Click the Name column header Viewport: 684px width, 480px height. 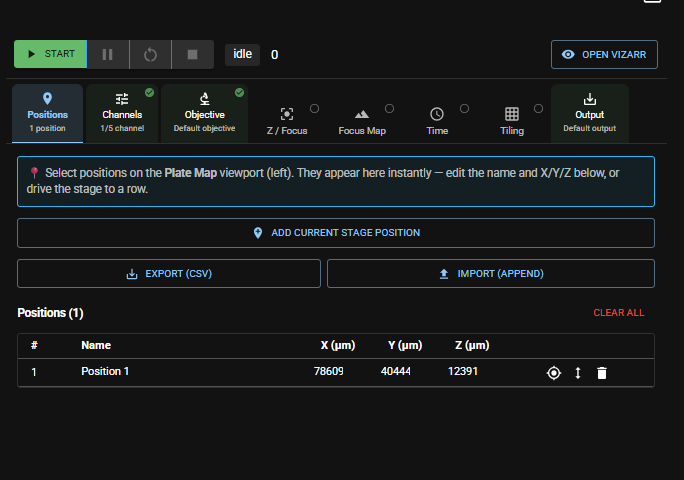96,345
